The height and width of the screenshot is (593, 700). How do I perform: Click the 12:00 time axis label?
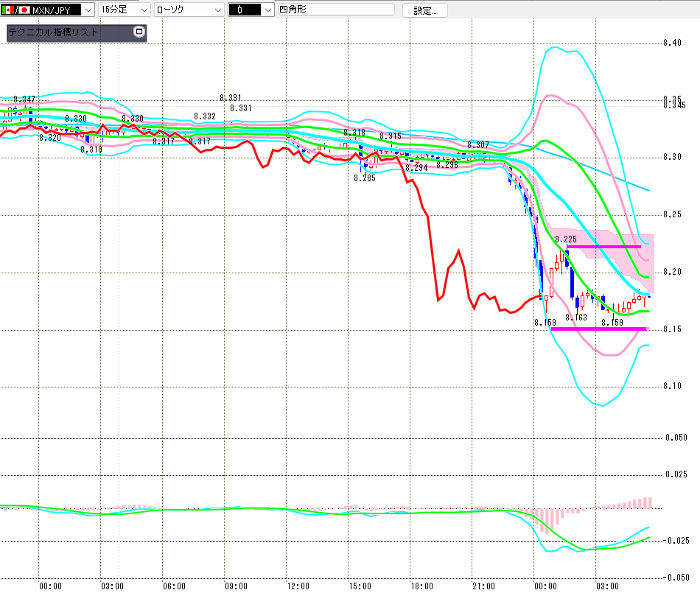[x=298, y=586]
